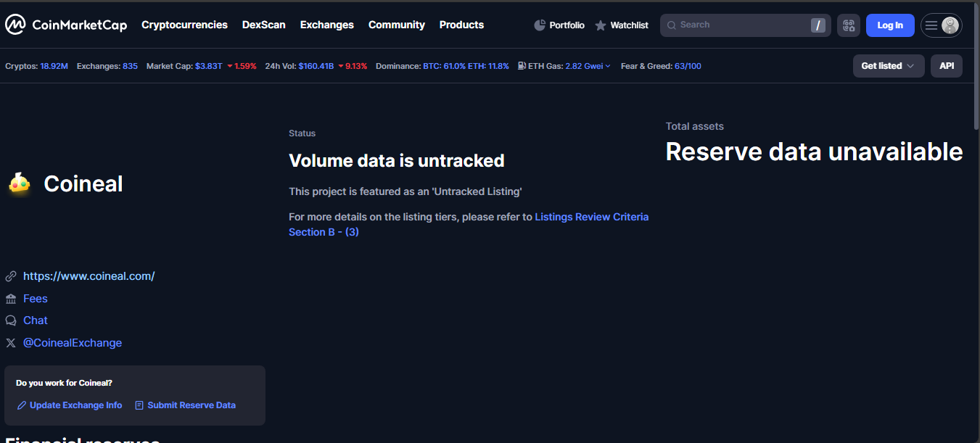
Task: Open the Community menu
Action: pyautogui.click(x=397, y=25)
